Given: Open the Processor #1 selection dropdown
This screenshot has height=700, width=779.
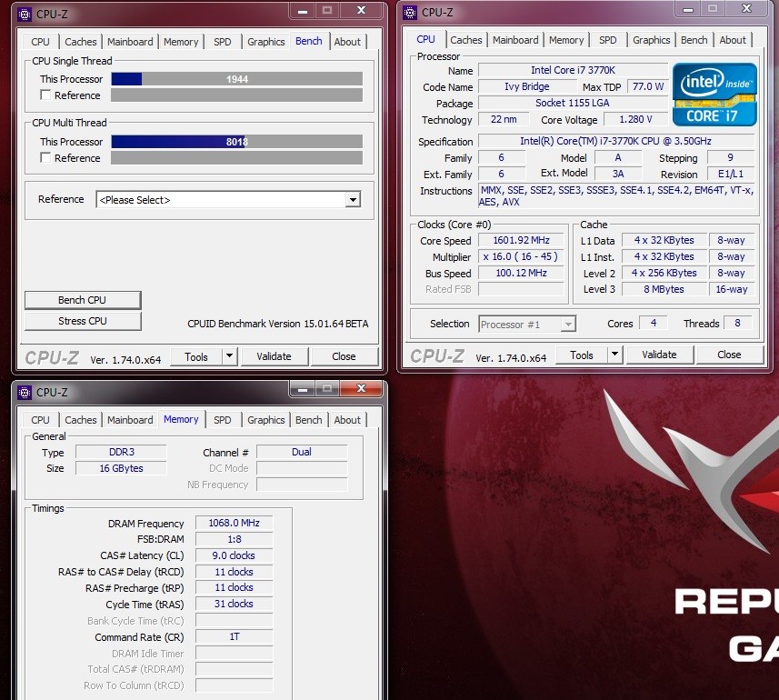Looking at the screenshot, I should (526, 325).
